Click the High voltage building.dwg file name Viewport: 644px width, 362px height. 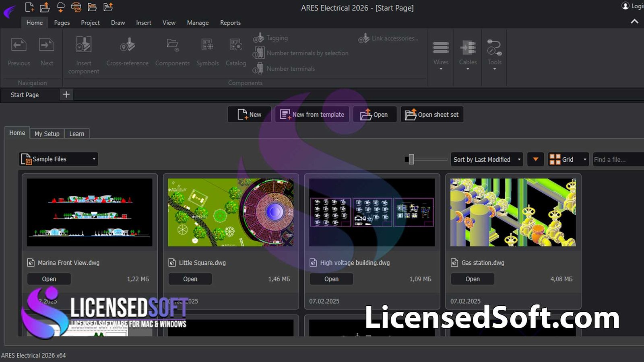pos(355,263)
